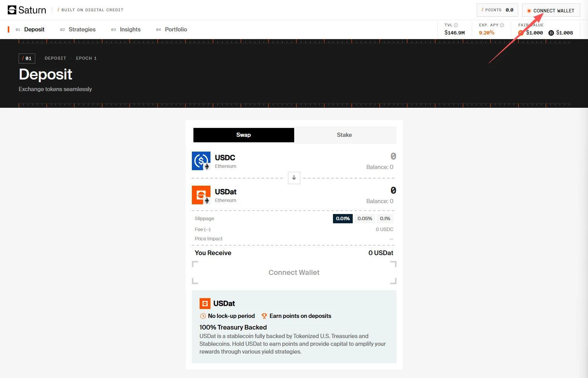
Task: Click the USDC token icon
Action: (201, 161)
